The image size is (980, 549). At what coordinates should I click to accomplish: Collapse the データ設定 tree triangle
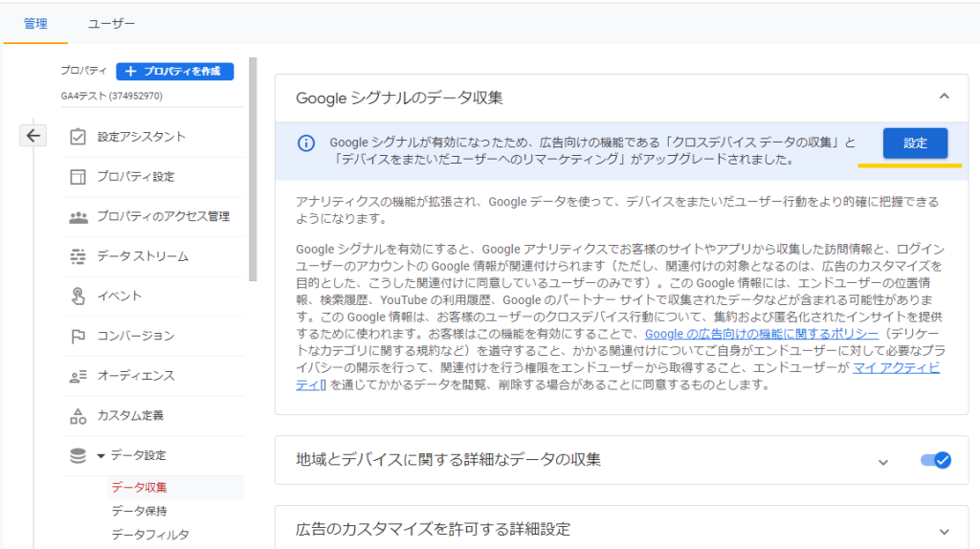pos(100,456)
